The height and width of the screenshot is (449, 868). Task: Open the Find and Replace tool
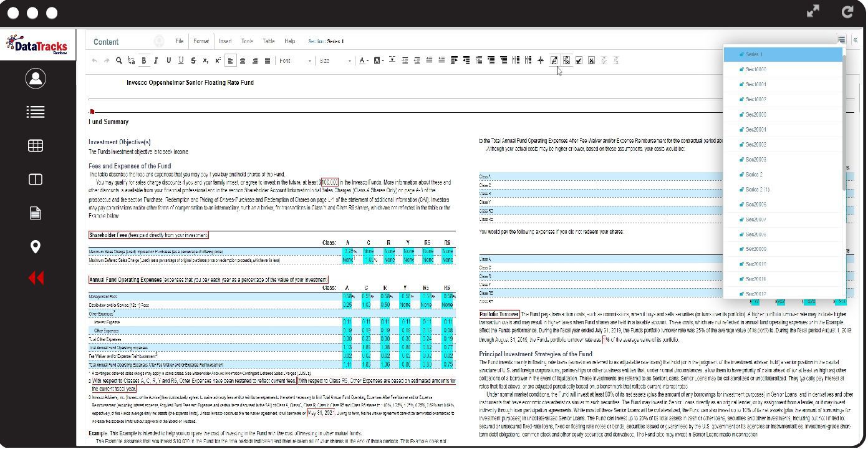pos(131,60)
